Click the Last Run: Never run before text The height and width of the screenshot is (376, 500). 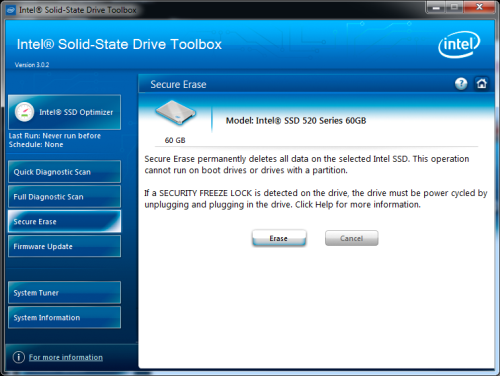click(x=55, y=136)
